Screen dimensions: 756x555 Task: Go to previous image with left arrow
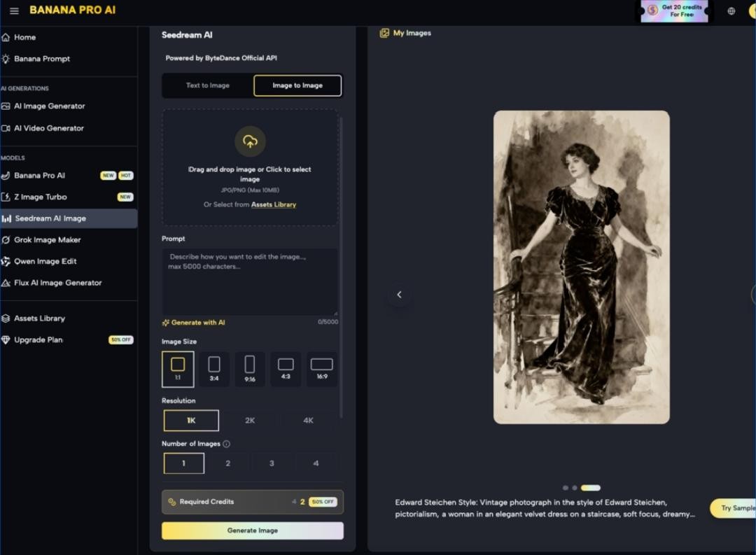point(399,295)
